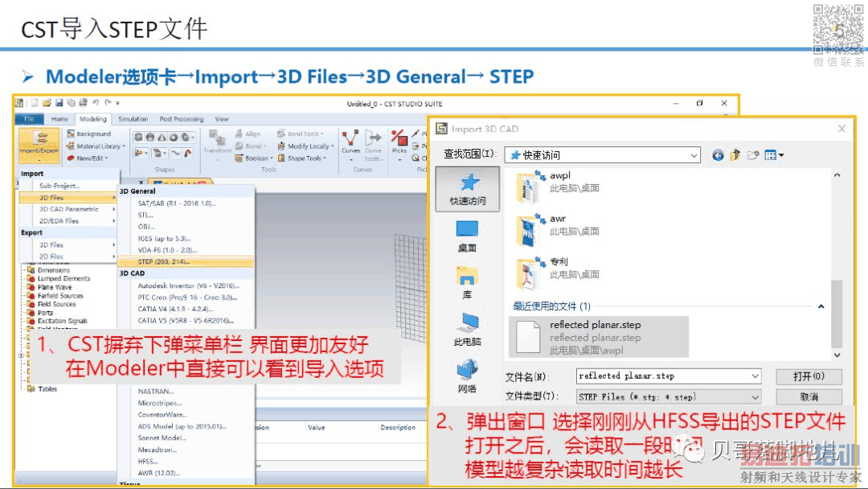
Task: Choose CATIA V5 import entry
Action: pyautogui.click(x=186, y=321)
